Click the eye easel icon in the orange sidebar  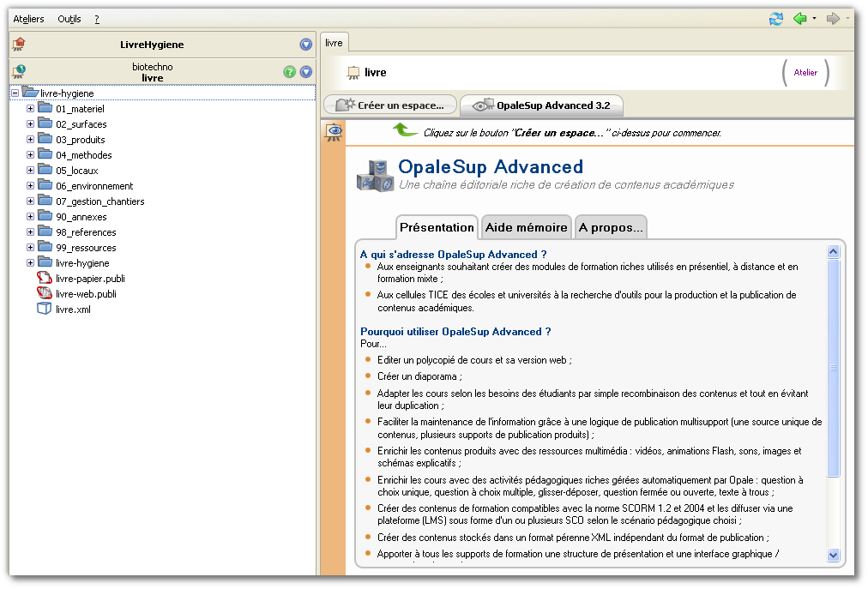(334, 131)
